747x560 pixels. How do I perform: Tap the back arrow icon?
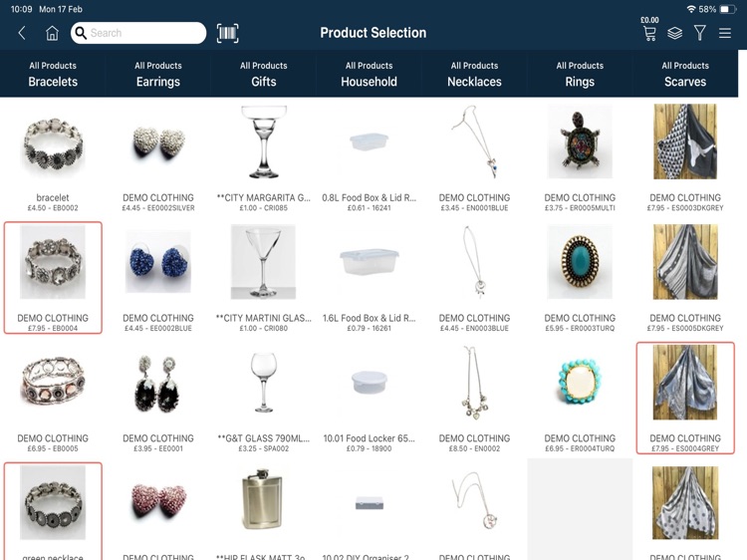click(22, 33)
